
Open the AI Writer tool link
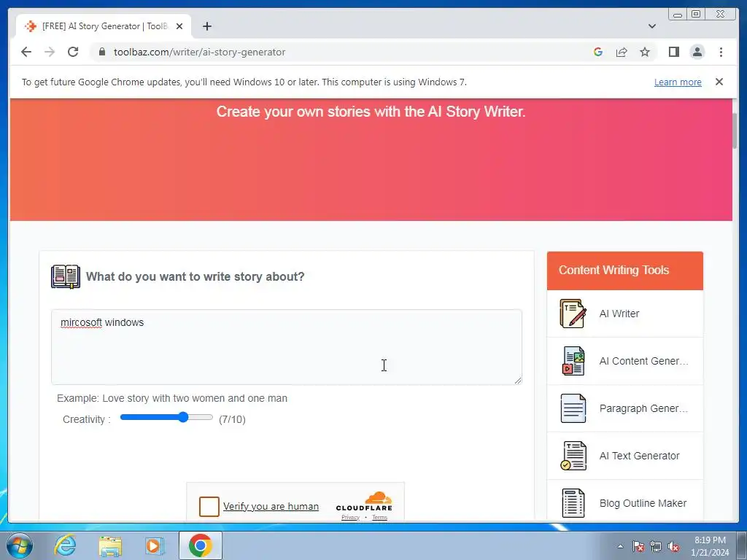(x=619, y=314)
